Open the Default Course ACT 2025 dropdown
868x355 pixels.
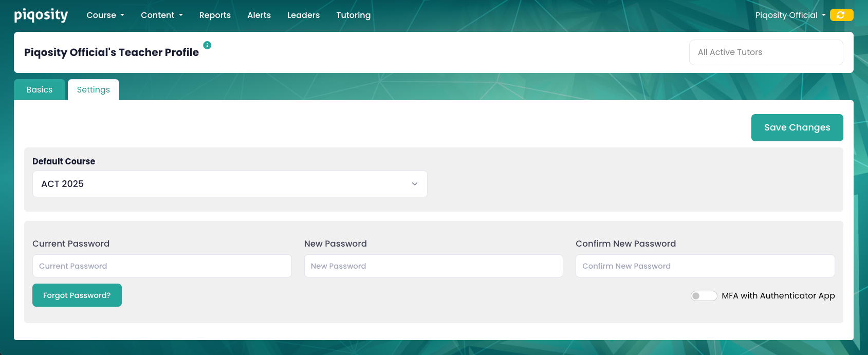tap(230, 184)
